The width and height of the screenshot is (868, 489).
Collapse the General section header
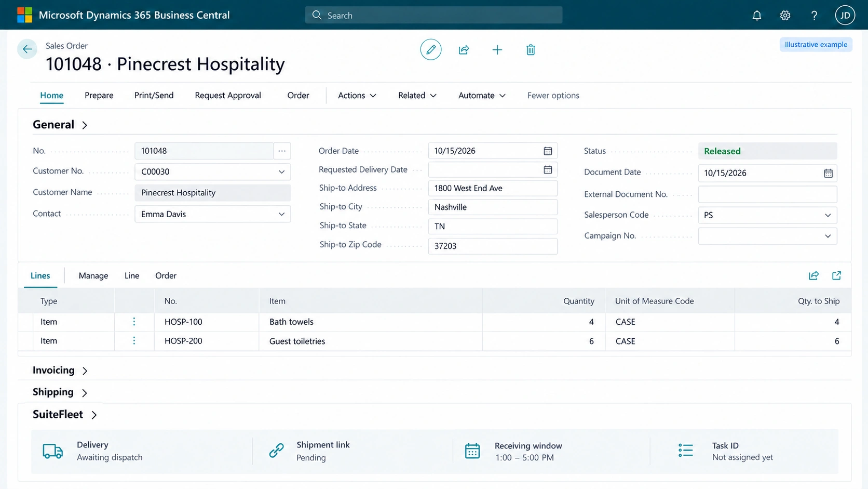(x=60, y=125)
